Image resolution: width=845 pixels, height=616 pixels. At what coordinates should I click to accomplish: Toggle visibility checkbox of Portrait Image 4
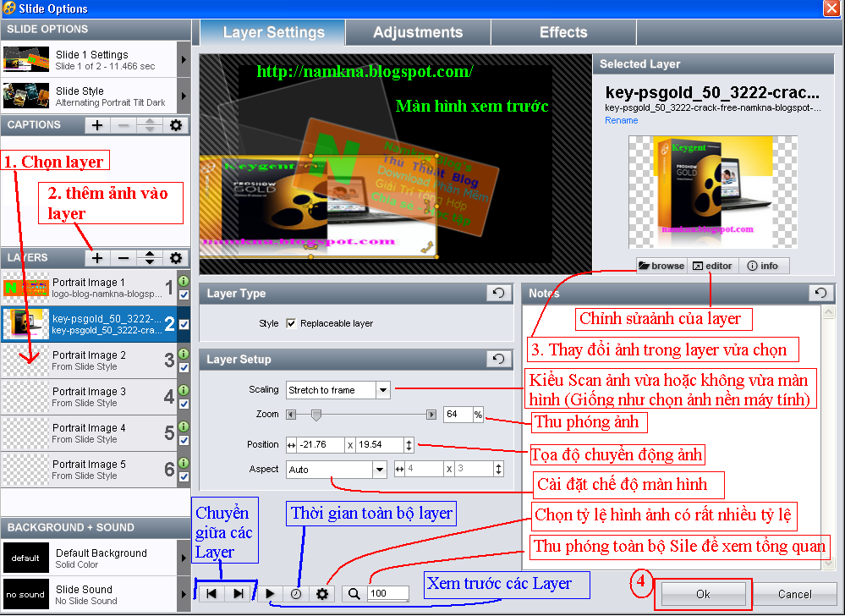click(x=184, y=440)
